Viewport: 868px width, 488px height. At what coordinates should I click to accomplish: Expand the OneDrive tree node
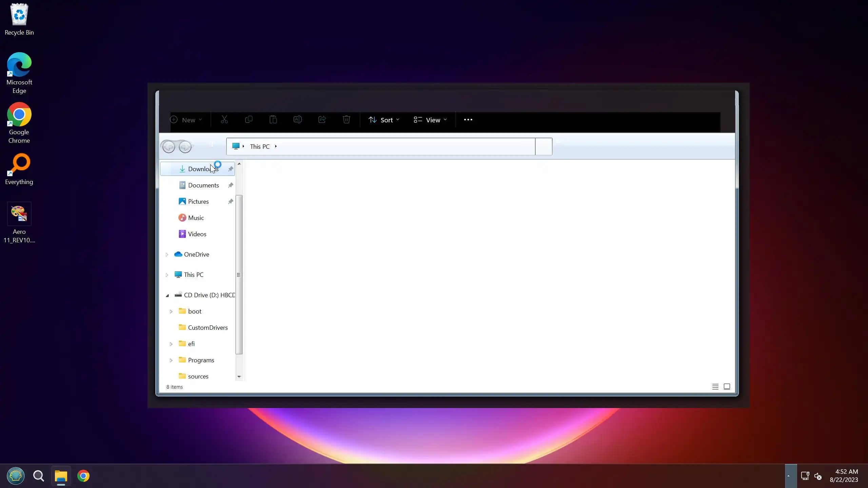[x=167, y=255]
